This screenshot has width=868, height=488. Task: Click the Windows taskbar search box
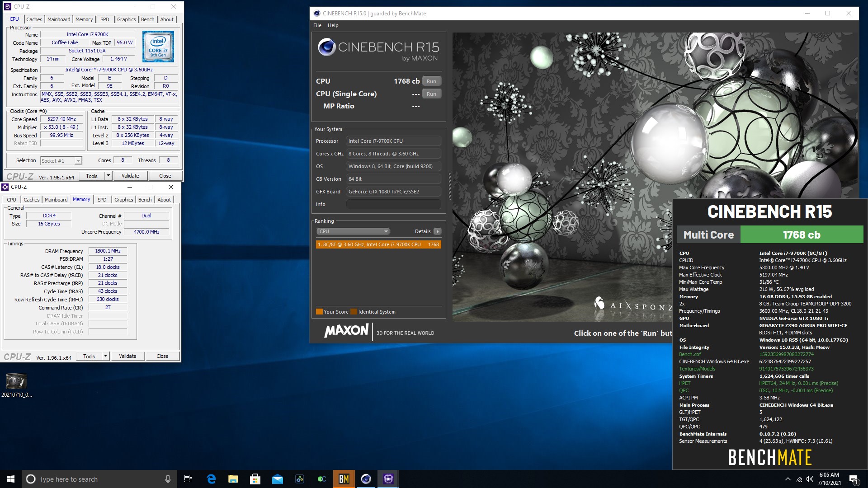click(x=99, y=479)
